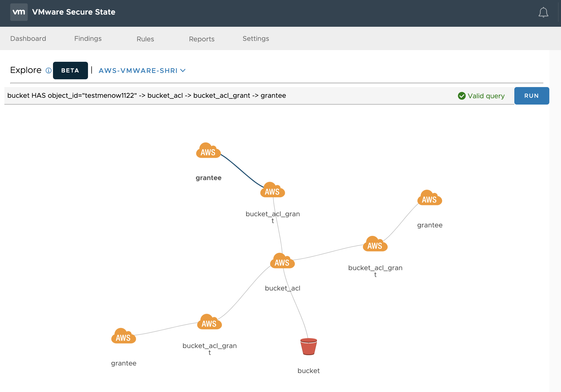The width and height of the screenshot is (561, 392).
Task: Run the query with RUN button
Action: point(531,96)
